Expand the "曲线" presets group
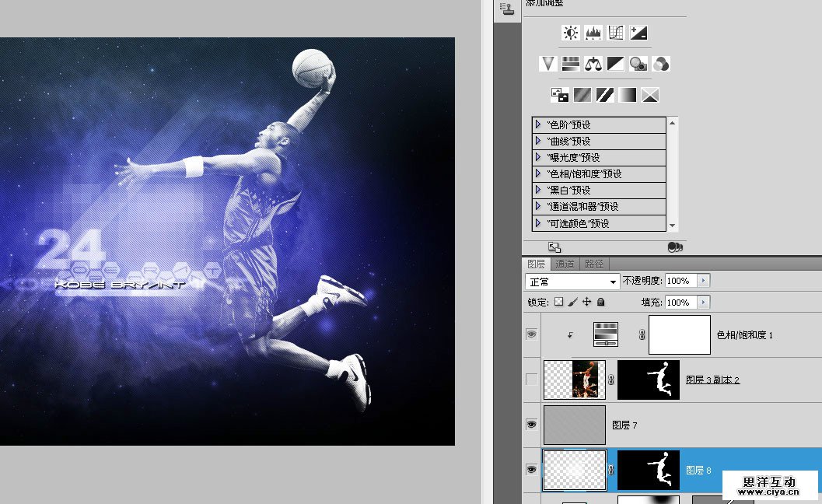Screen dimensions: 822x504 tap(537, 141)
